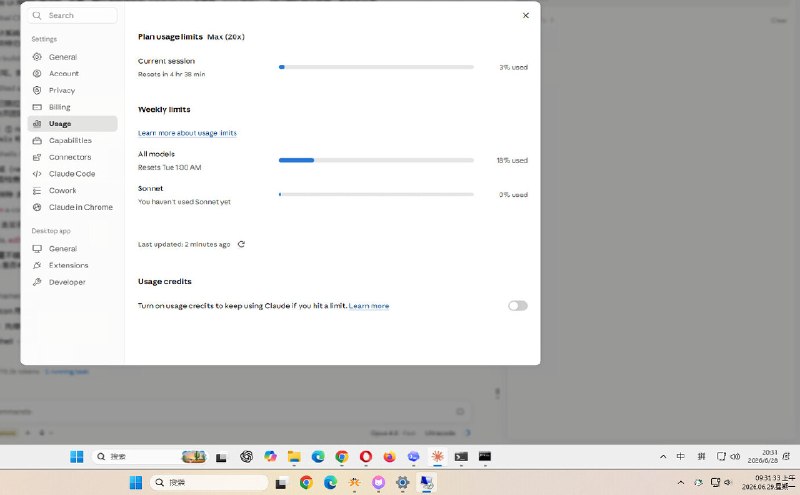
Task: Click the '18% used' value
Action: (x=512, y=160)
